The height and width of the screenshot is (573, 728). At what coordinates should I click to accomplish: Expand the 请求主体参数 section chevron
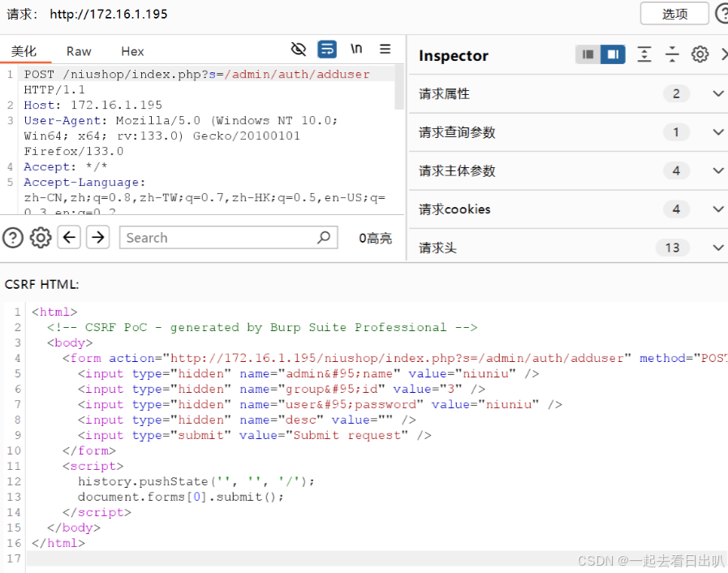tap(717, 171)
